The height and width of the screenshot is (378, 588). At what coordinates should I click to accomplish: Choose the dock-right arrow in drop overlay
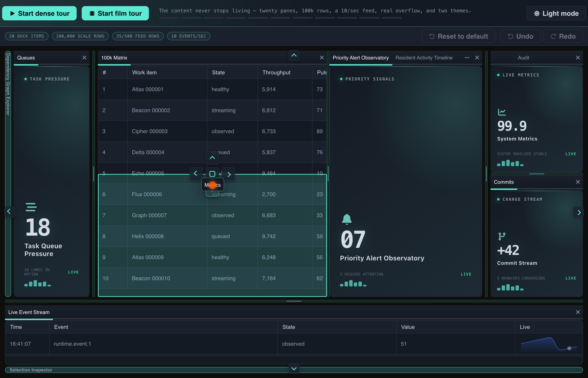229,174
